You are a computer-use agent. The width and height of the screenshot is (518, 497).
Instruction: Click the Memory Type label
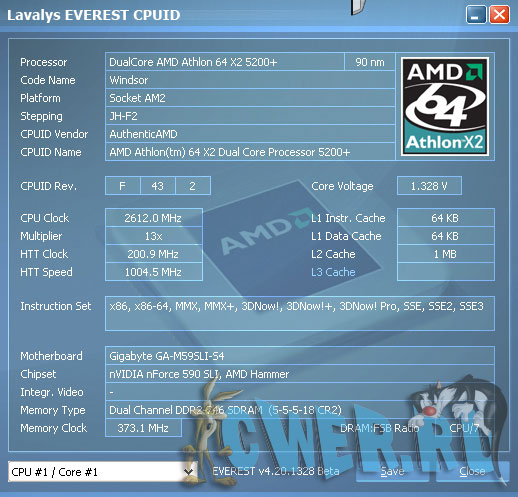click(53, 410)
